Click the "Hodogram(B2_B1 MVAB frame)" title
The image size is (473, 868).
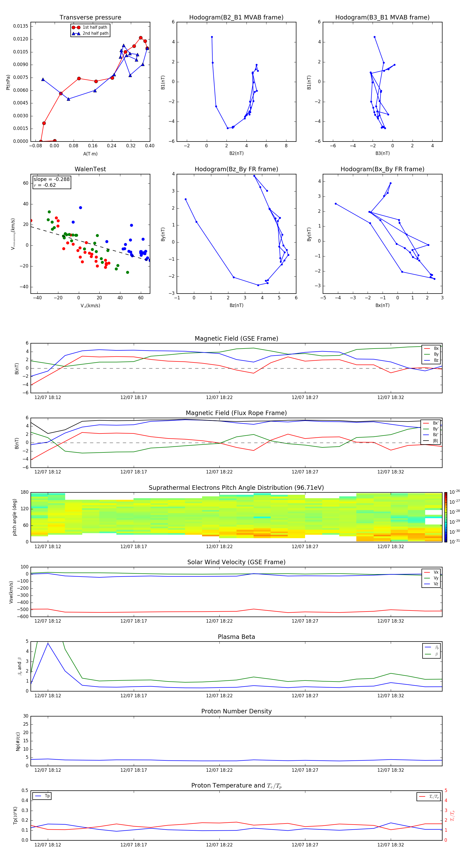coord(236,17)
